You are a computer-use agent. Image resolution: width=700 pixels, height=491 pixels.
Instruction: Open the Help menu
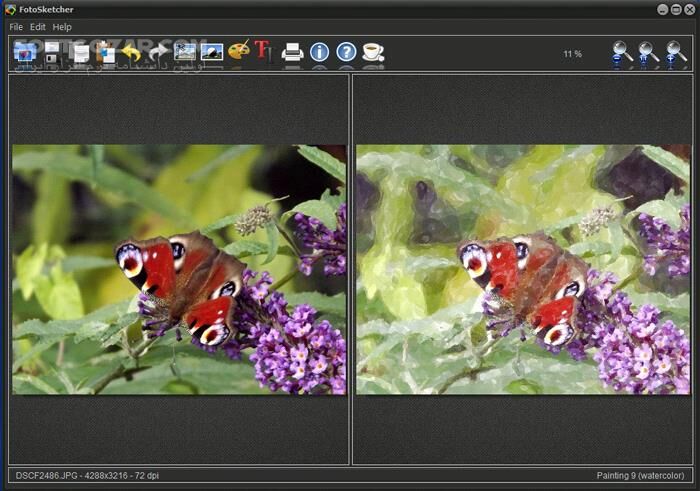62,27
